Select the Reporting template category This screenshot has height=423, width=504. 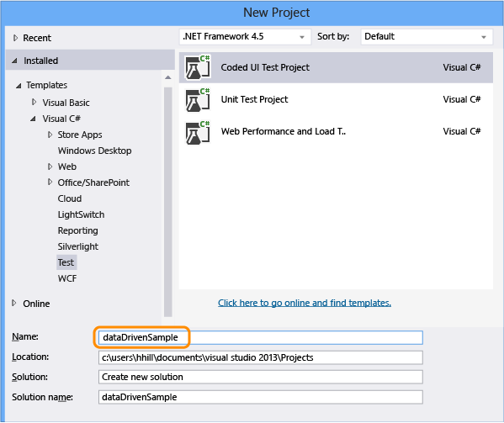[x=77, y=230]
